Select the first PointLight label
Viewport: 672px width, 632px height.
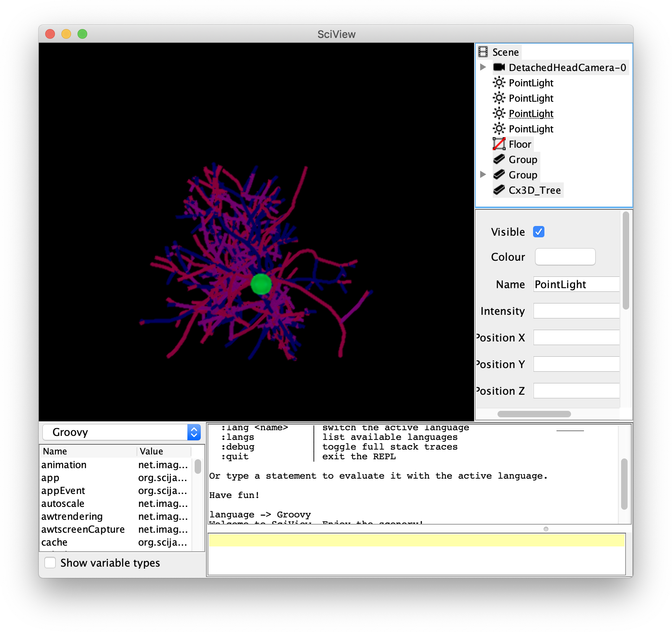coord(531,83)
